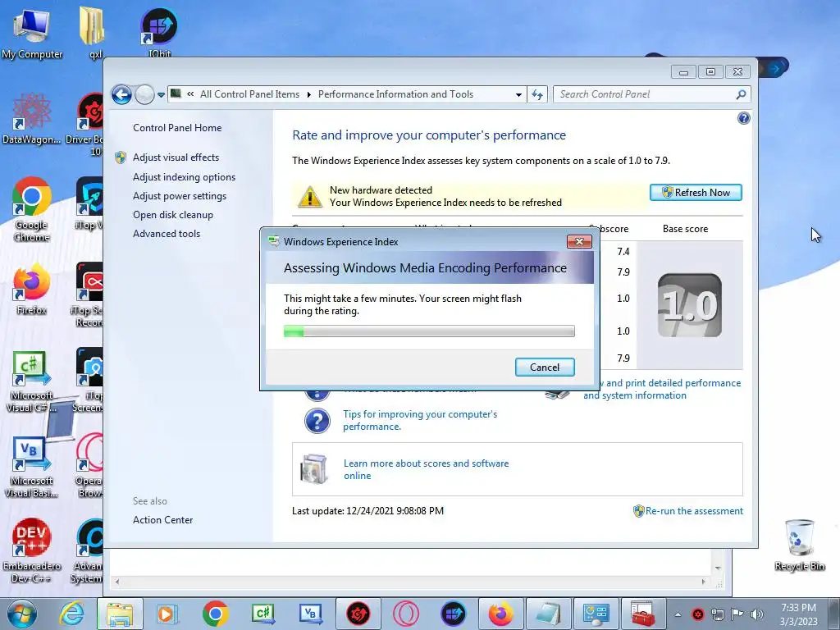Screen dimensions: 840x630
Task: Switch to the Control Panel taskbar button
Action: [x=596, y=614]
